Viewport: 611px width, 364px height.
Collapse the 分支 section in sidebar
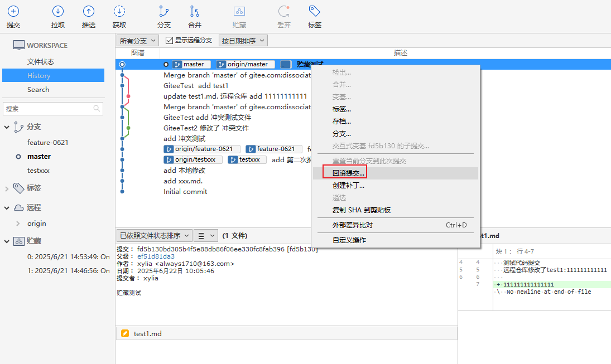point(7,127)
